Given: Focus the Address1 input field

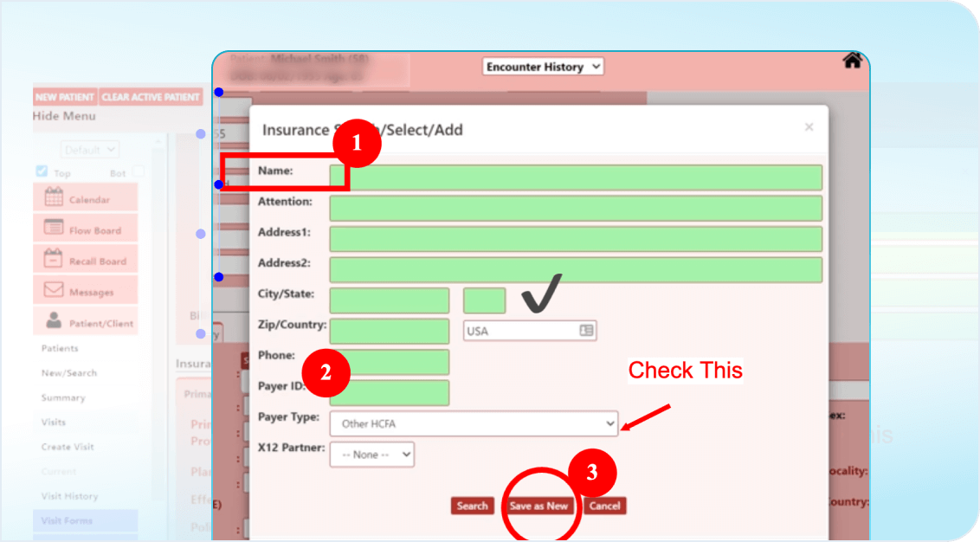Looking at the screenshot, I should coord(576,239).
